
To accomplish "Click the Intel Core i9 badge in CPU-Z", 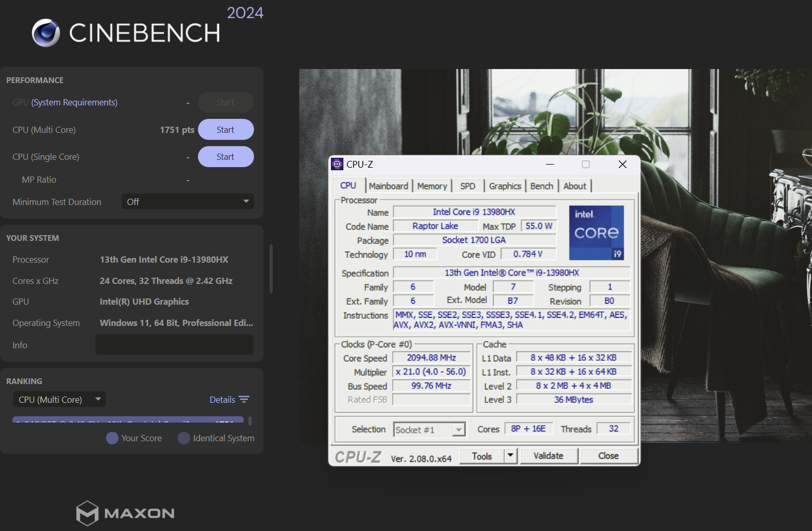I will tap(596, 233).
